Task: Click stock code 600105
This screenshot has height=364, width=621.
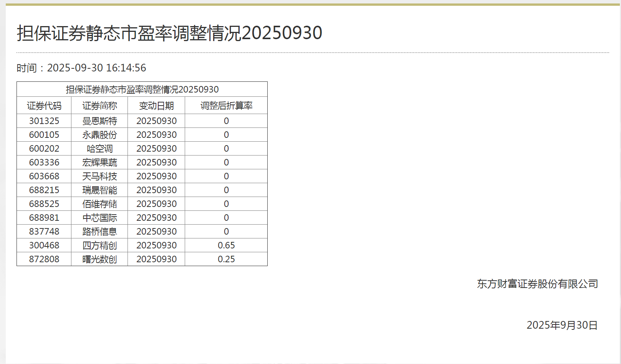Action: pyautogui.click(x=44, y=135)
